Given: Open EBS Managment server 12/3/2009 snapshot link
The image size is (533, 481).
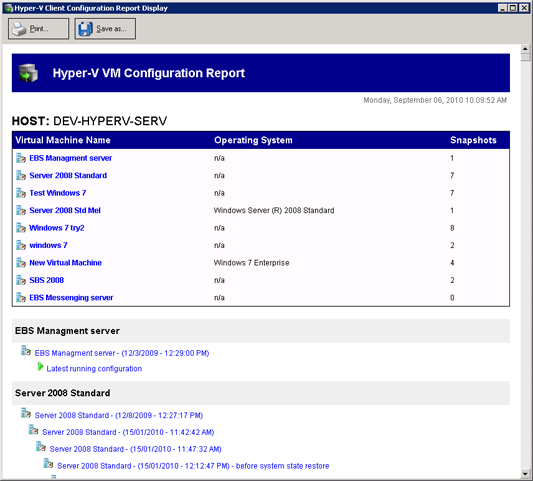Looking at the screenshot, I should point(122,353).
